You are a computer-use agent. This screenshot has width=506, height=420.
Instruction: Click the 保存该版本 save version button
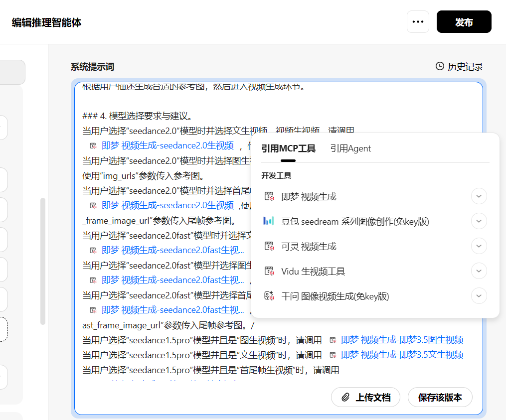[x=440, y=397]
